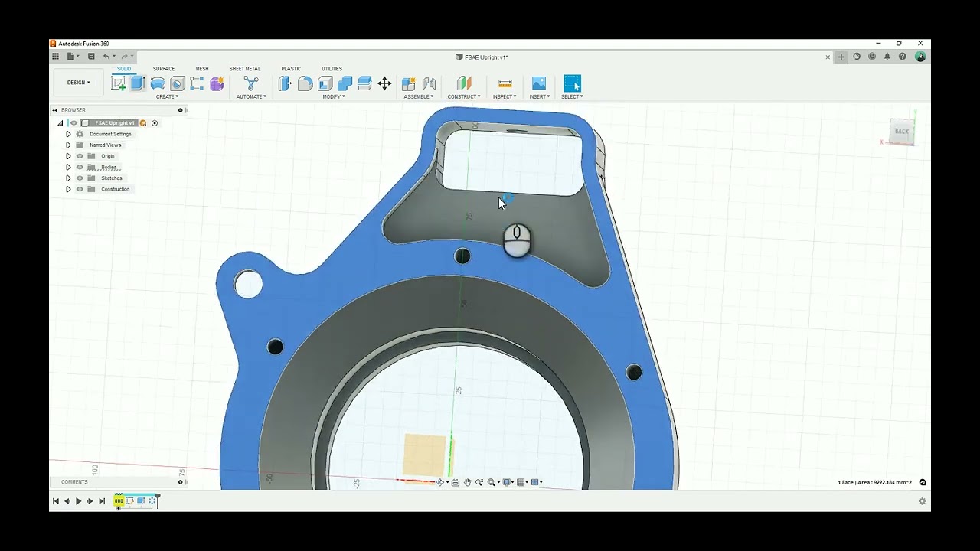
Task: Toggle visibility of the Origin folder
Action: pyautogui.click(x=80, y=156)
